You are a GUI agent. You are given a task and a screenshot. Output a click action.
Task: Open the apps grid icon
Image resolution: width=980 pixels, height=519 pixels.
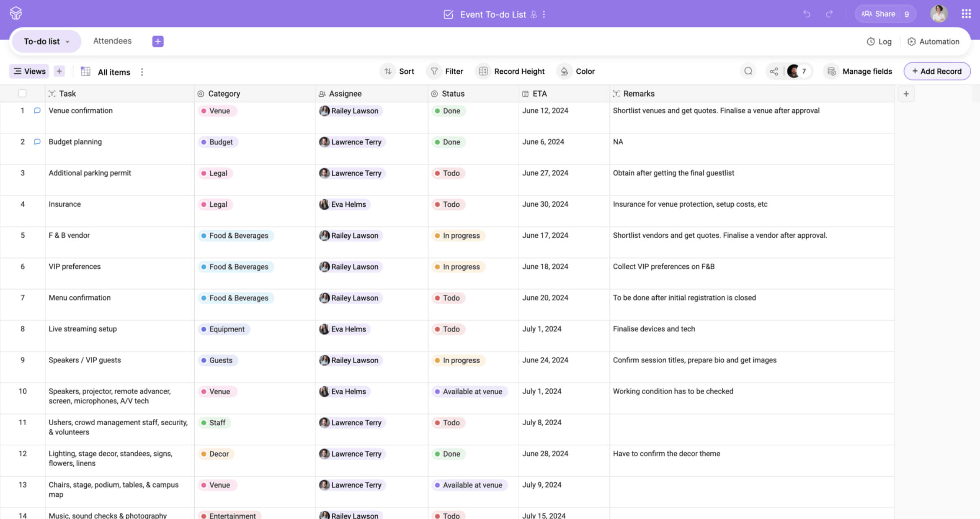click(966, 14)
